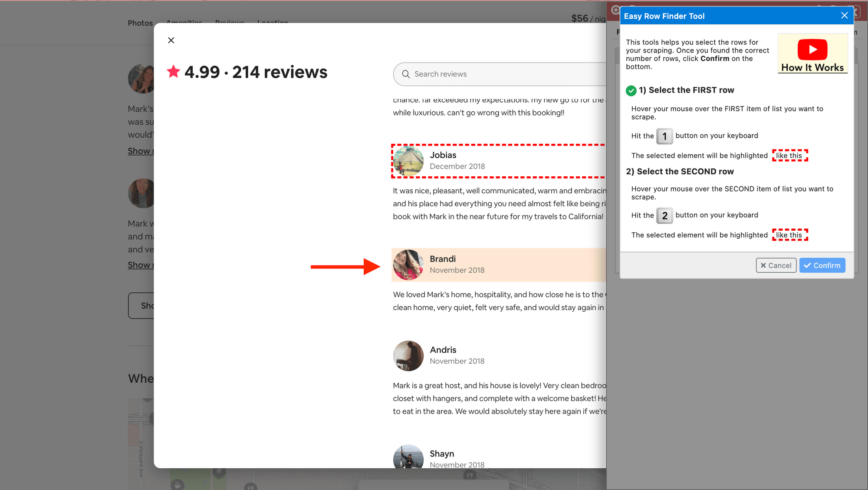
Task: Click the green checkmark beside Select the FIRST row
Action: click(x=631, y=90)
